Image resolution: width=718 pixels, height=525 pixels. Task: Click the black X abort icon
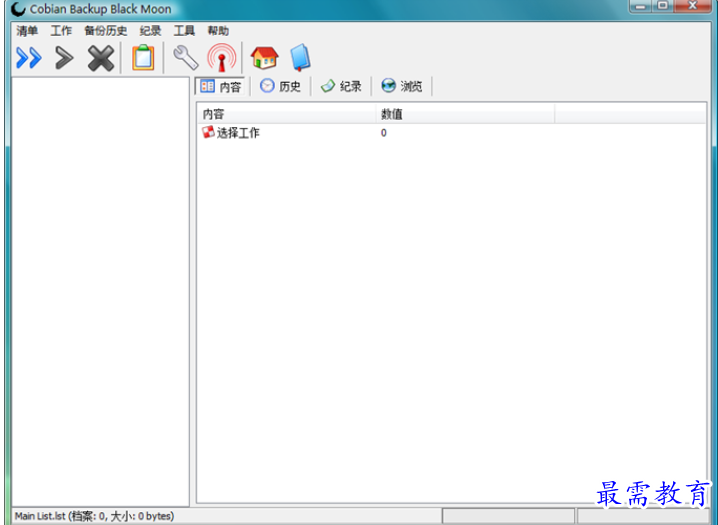tap(101, 58)
